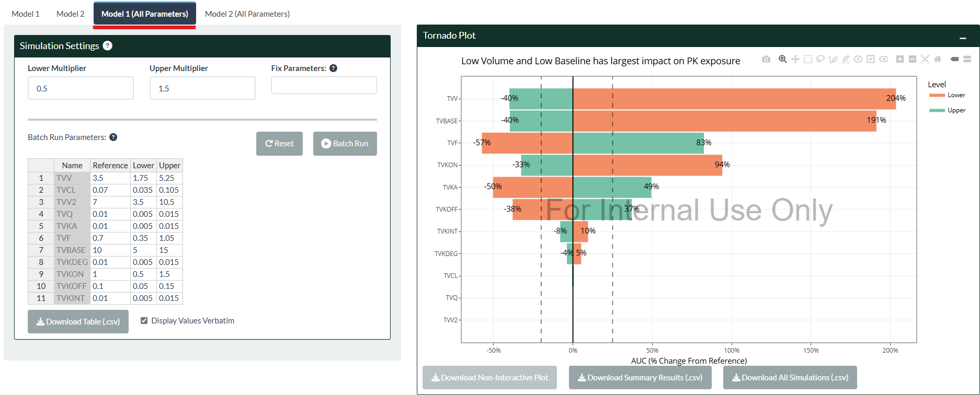Reset plot axes with home icon
Image resolution: width=980 pixels, height=395 pixels.
[938, 60]
